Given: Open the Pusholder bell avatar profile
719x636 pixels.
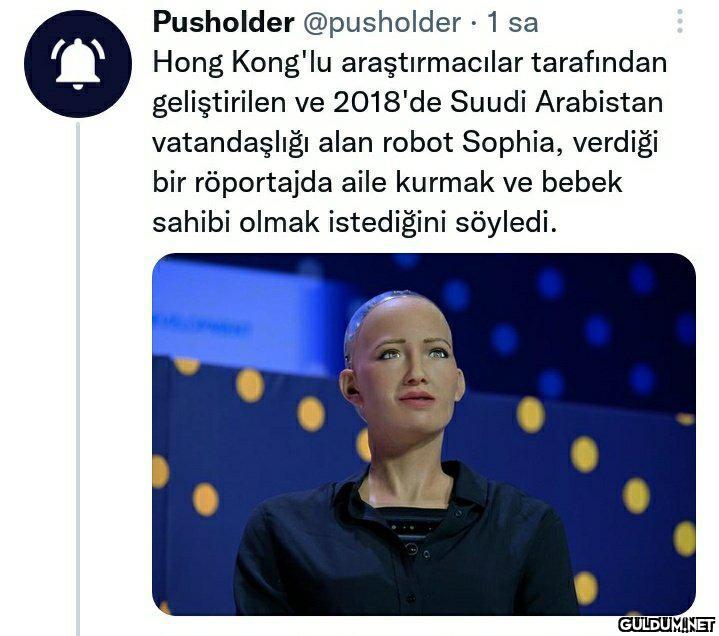Looking at the screenshot, I should pyautogui.click(x=78, y=64).
